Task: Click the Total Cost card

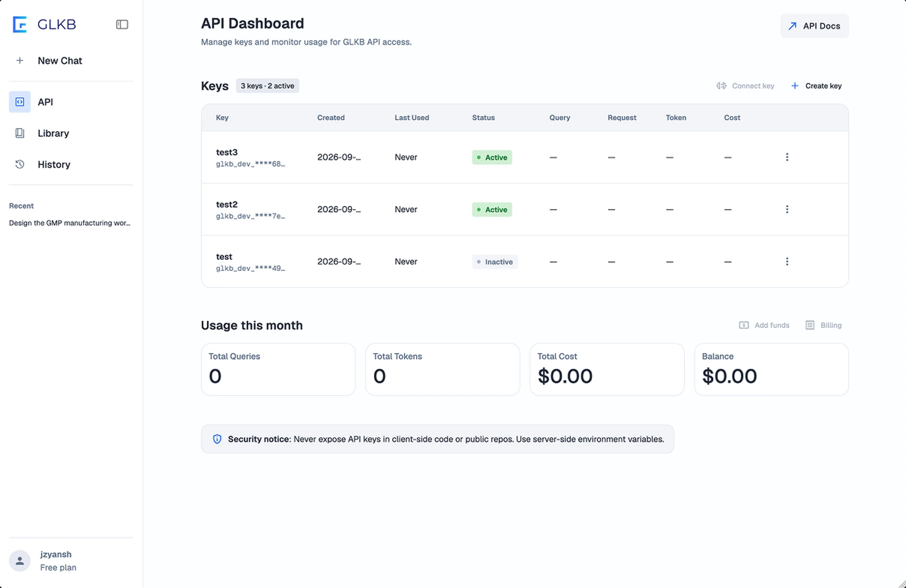Action: (607, 369)
